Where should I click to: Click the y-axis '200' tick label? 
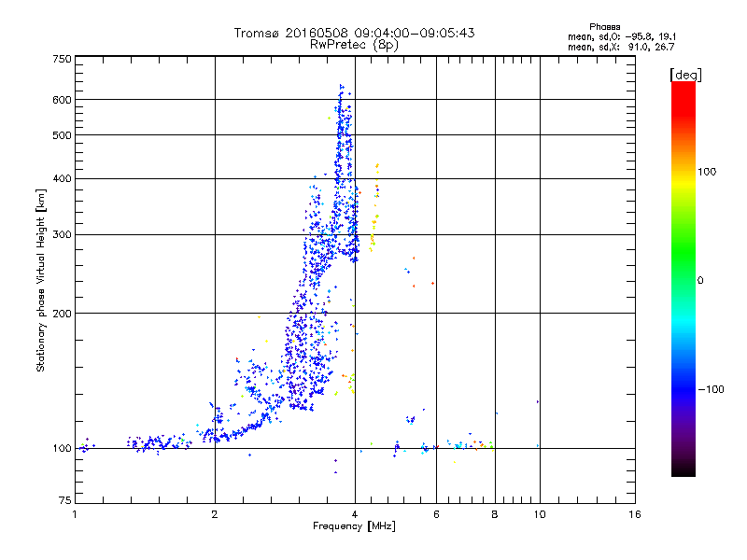pos(62,314)
